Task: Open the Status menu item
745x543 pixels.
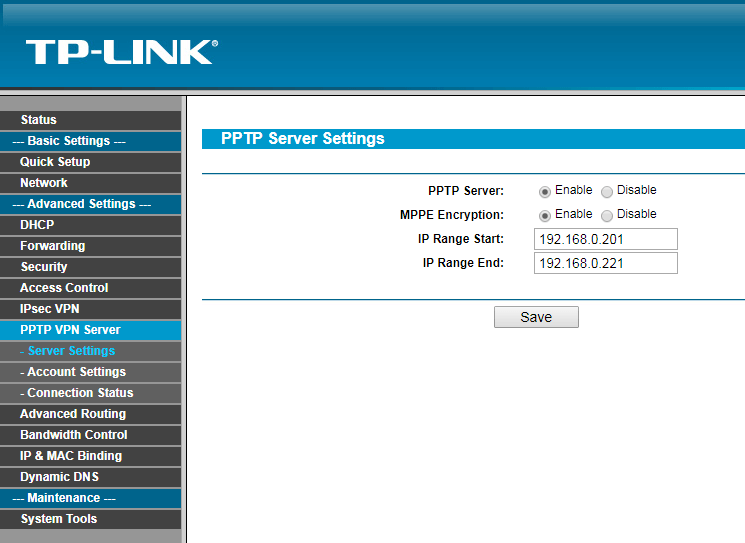Action: (39, 120)
